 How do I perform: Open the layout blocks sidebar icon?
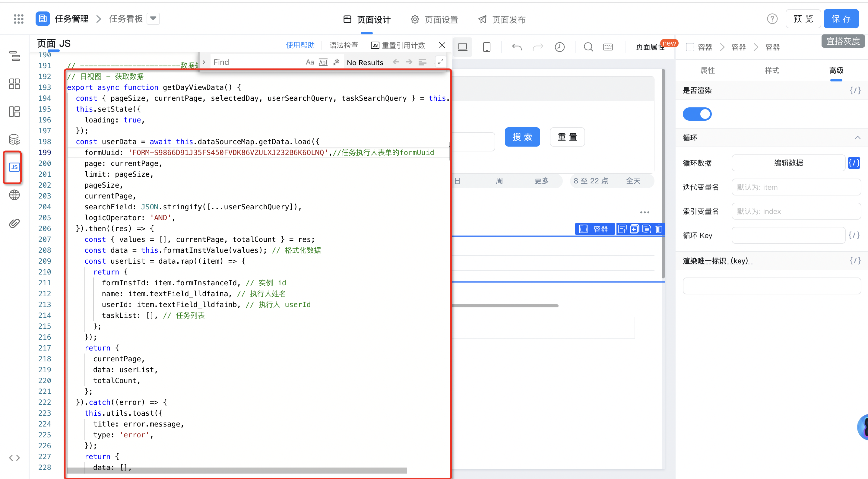pyautogui.click(x=14, y=112)
